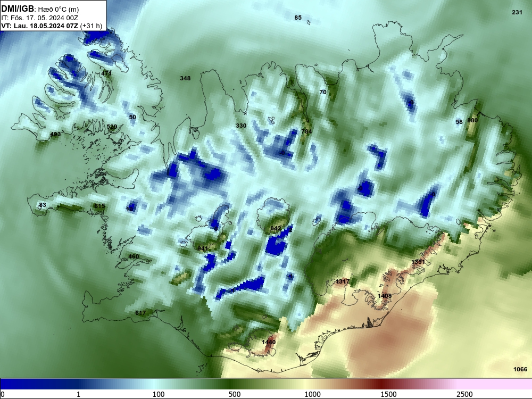Image resolution: width=532 pixels, height=399 pixels.
Task: Click the 1066 value in corner
Action: [520, 370]
